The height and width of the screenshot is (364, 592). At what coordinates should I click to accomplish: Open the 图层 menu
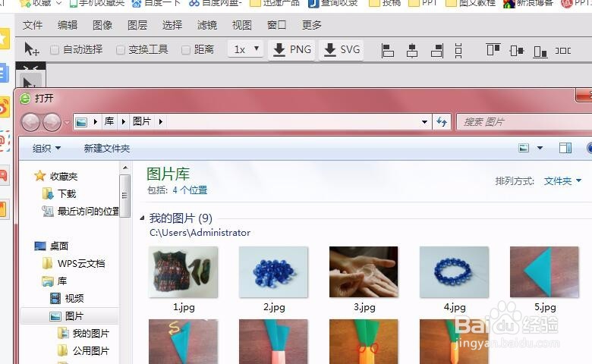pyautogui.click(x=137, y=25)
